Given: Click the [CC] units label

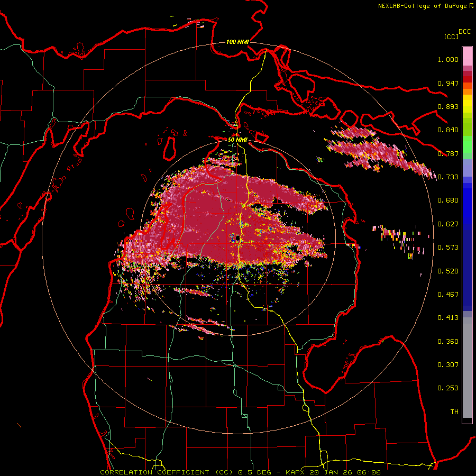Looking at the screenshot, I should (452, 36).
